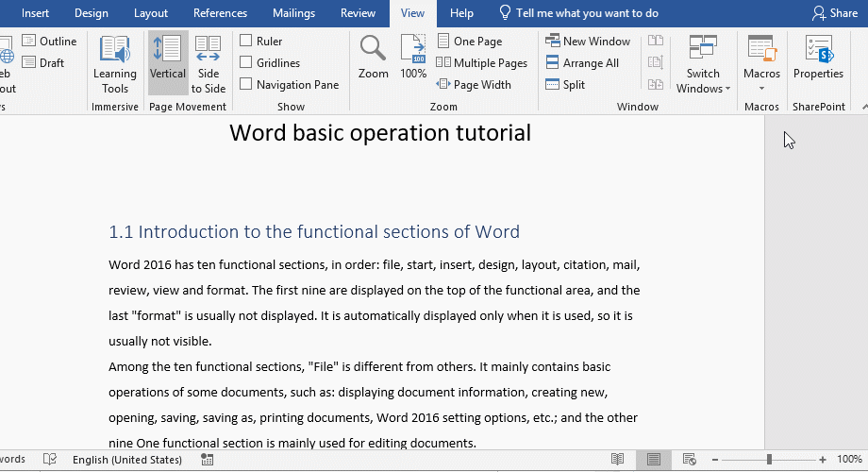Open the Design tab
Viewport: 868px width, 472px height.
click(92, 12)
